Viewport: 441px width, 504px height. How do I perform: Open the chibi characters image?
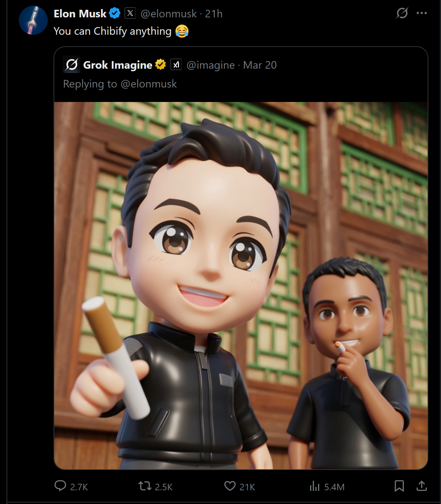(241, 286)
